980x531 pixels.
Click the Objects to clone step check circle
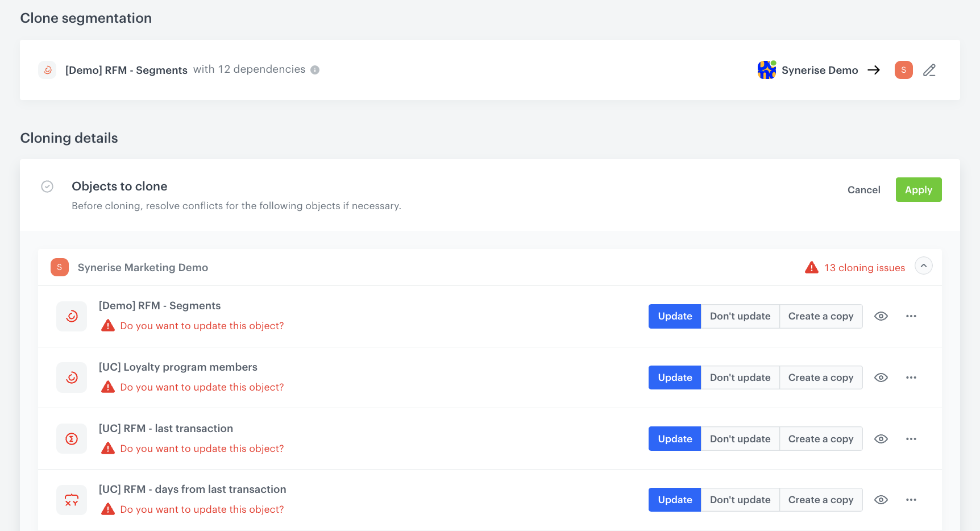pyautogui.click(x=47, y=186)
